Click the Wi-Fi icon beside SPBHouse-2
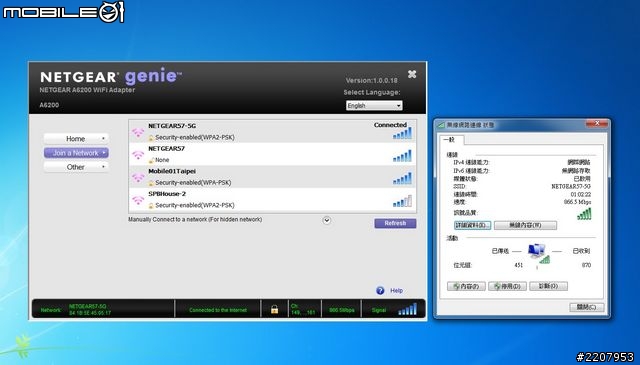Image resolution: width=640 pixels, height=365 pixels. click(138, 200)
